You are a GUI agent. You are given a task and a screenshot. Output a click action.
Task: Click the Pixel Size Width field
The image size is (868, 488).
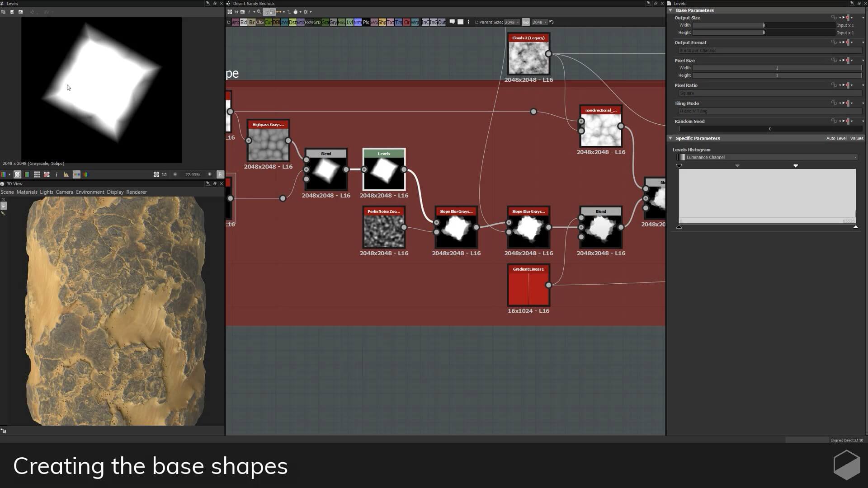pos(777,68)
